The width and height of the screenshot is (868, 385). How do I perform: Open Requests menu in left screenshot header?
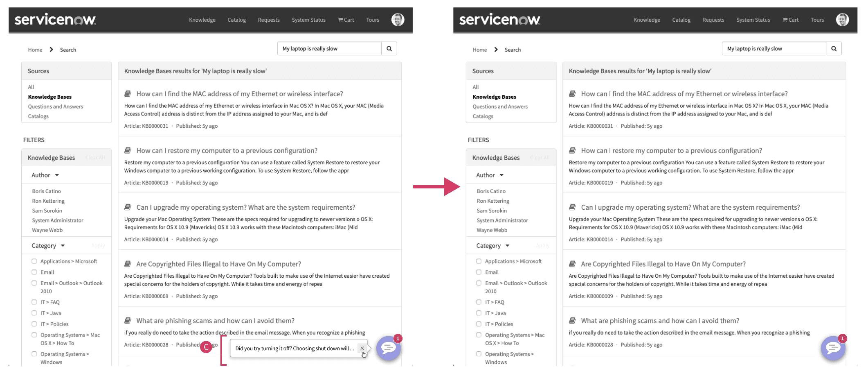coord(269,20)
